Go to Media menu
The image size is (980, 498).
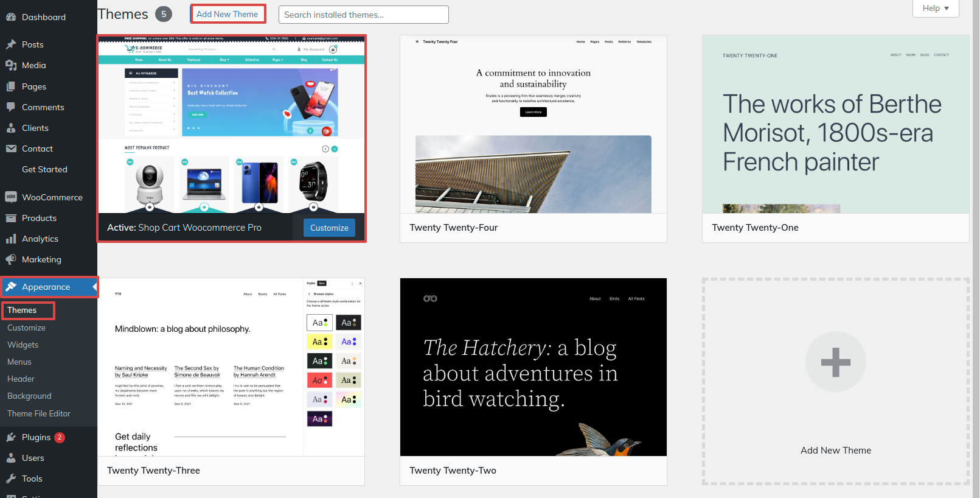pos(49,65)
